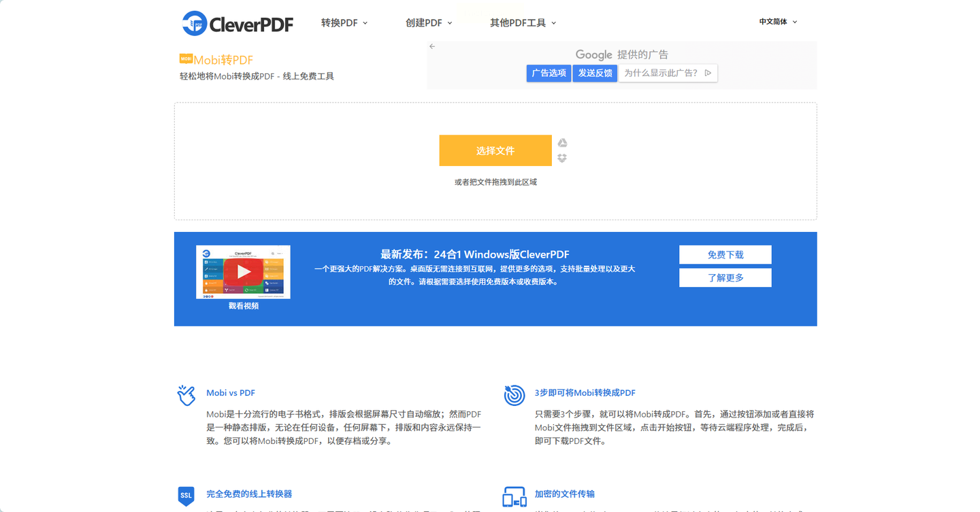Click the Google 提供的广告 text
The image size is (980, 512).
coord(622,54)
